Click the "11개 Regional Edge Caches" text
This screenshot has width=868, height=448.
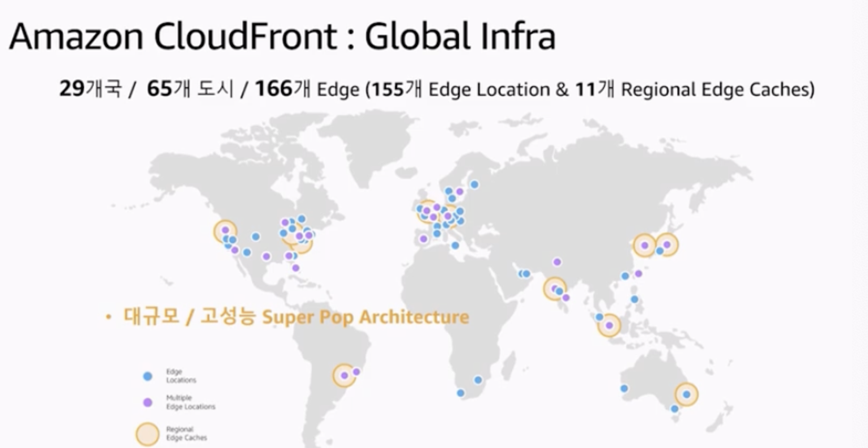coord(693,89)
